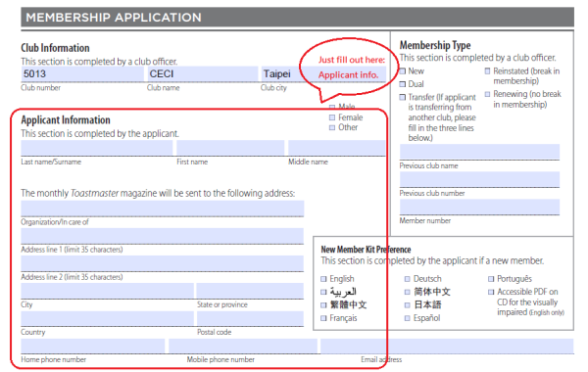Select Arabic kit preference checkbox
Viewport: 588px width, 372px height.
coord(323,292)
